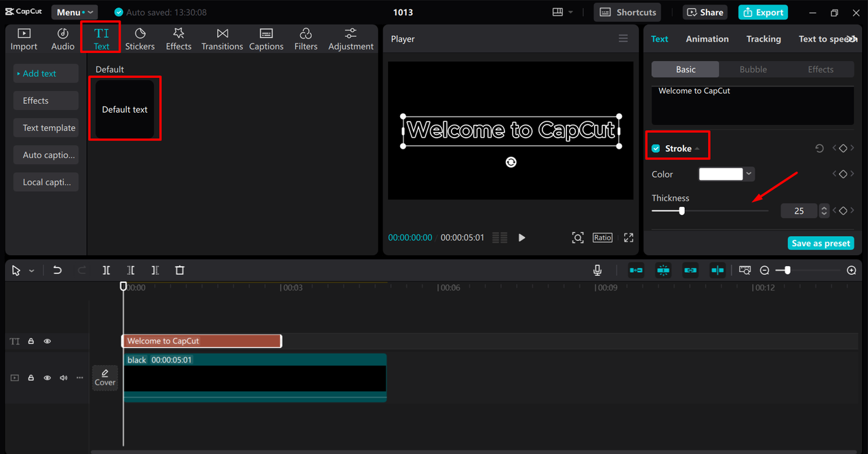The height and width of the screenshot is (454, 868).
Task: Hide the text track with eye icon
Action: click(x=47, y=341)
